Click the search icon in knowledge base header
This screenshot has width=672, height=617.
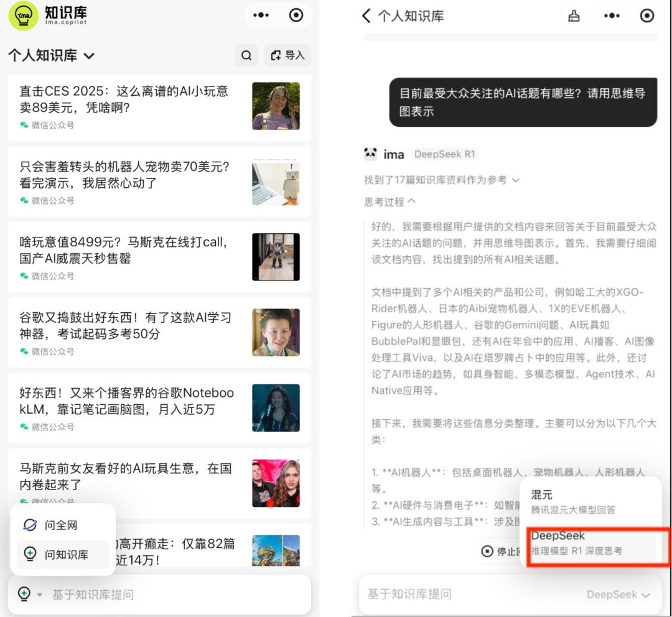pos(246,55)
